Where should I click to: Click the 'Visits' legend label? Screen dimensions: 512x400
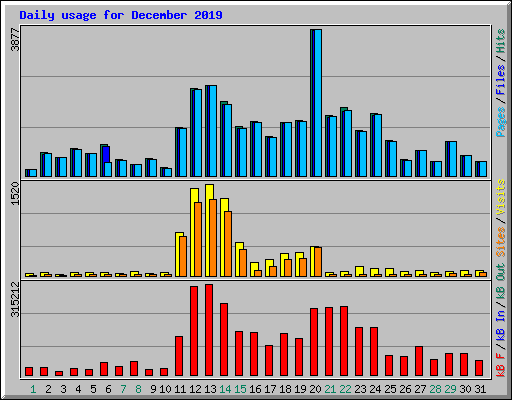click(500, 198)
